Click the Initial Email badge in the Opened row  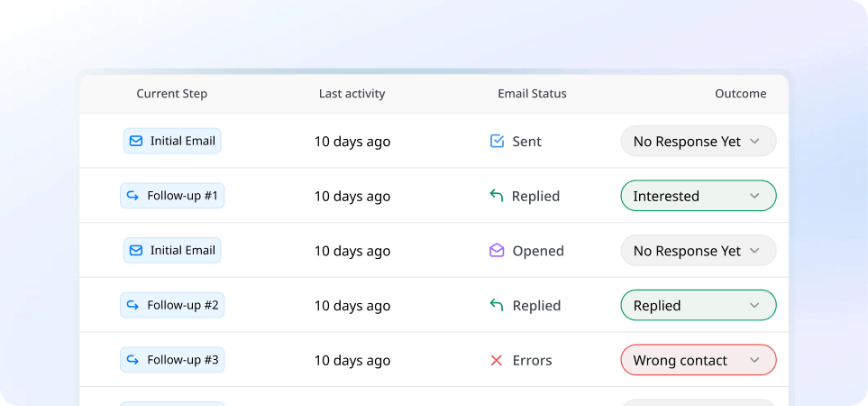tap(172, 250)
